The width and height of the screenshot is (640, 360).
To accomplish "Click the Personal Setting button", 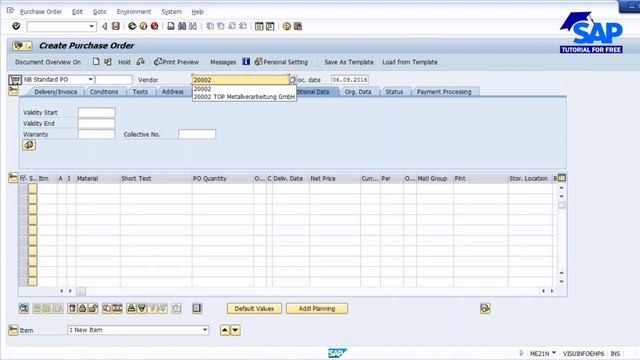I will 281,62.
